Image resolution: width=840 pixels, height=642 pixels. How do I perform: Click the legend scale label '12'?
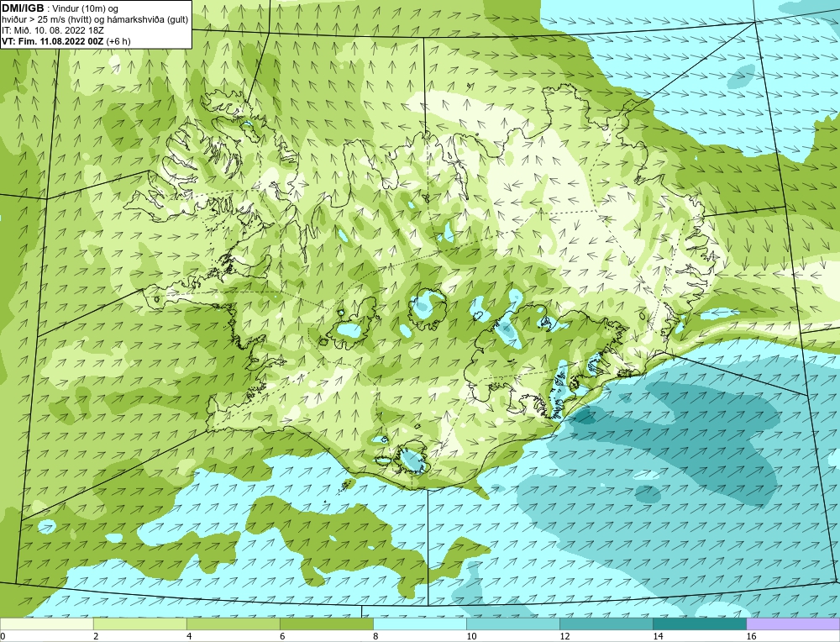point(564,637)
